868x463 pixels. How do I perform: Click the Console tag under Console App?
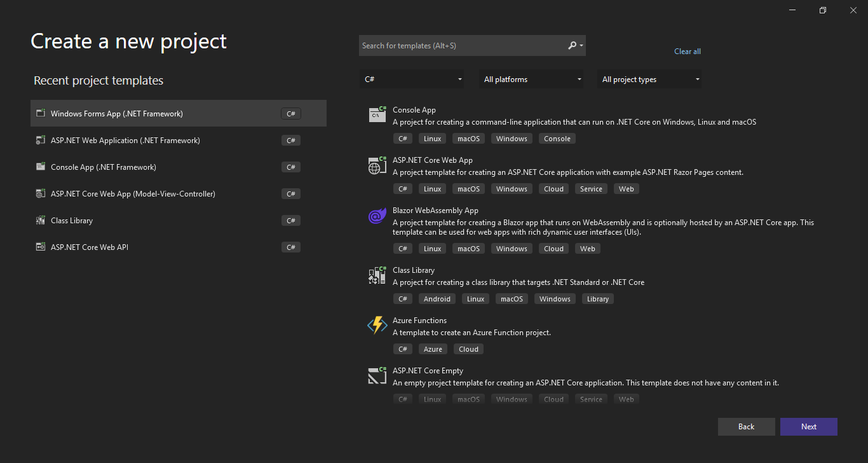pyautogui.click(x=557, y=139)
